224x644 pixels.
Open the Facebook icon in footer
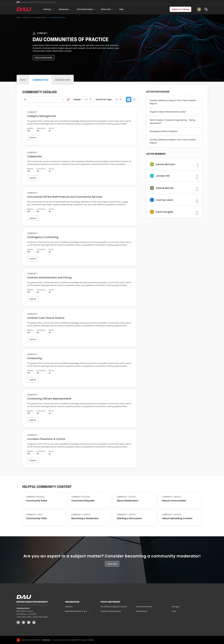(x=18, y=622)
